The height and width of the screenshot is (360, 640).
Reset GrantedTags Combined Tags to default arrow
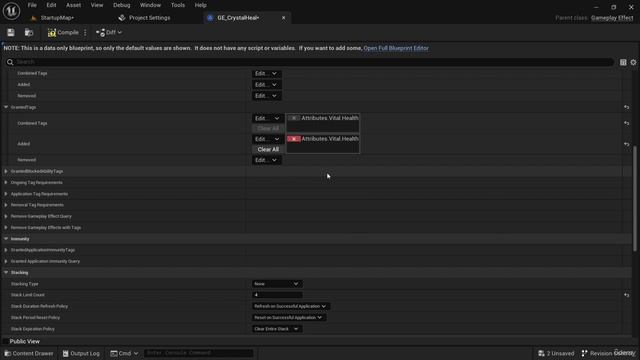(x=627, y=123)
